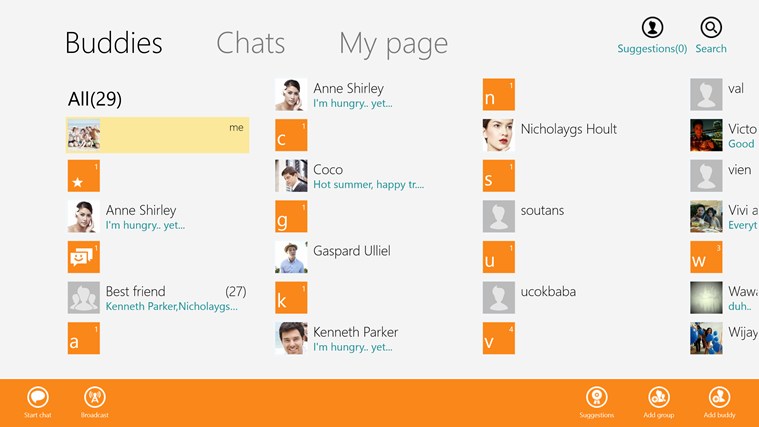Viewport: 759px width, 427px height.
Task: Jump to letter 'k' index tile
Action: [291, 298]
